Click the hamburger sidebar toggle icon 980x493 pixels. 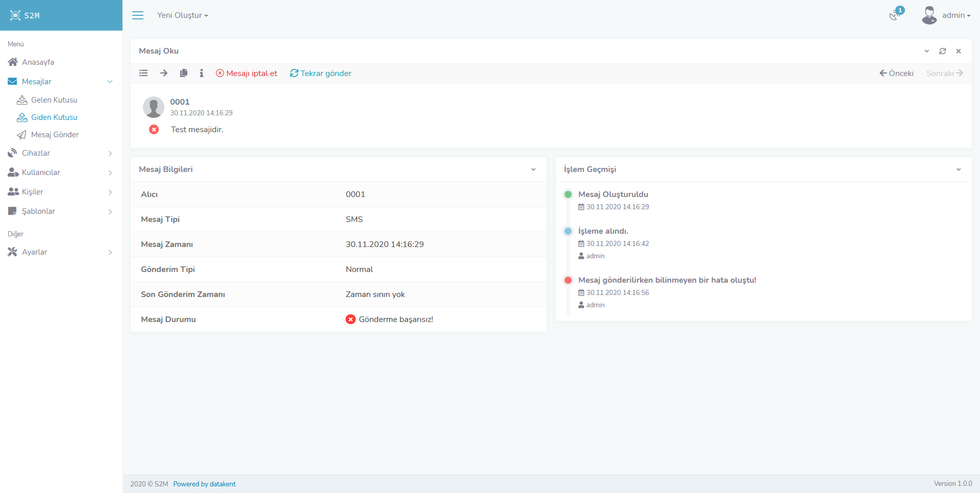pyautogui.click(x=138, y=15)
